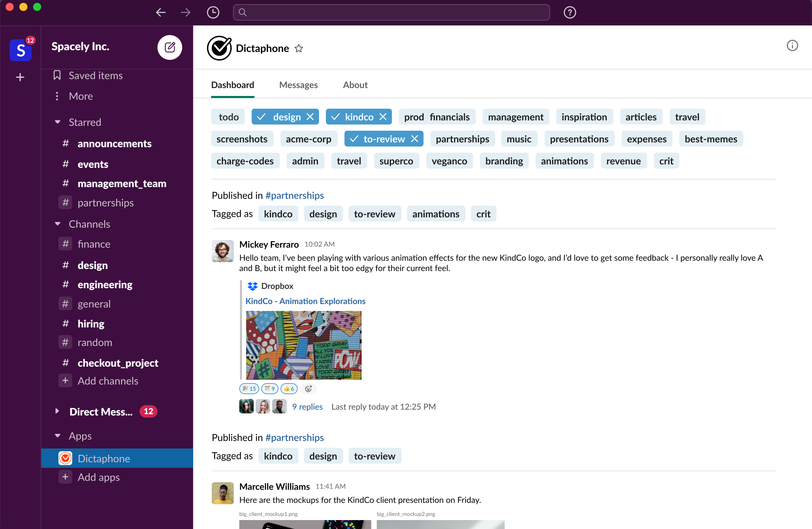Collapse the Apps section
This screenshot has width=812, height=529.
click(57, 436)
